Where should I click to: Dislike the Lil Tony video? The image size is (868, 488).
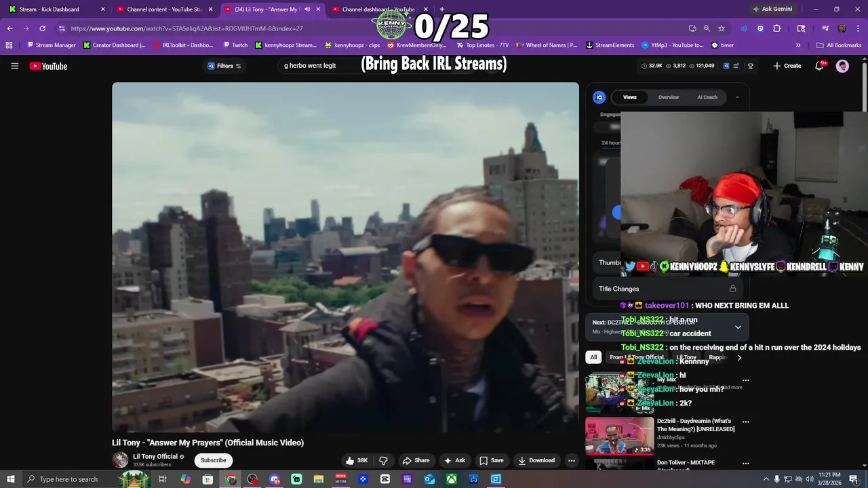(x=383, y=460)
